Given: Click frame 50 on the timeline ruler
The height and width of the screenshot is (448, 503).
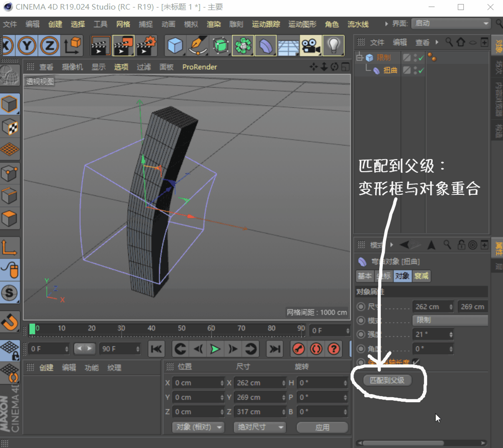Looking at the screenshot, I should (x=181, y=329).
